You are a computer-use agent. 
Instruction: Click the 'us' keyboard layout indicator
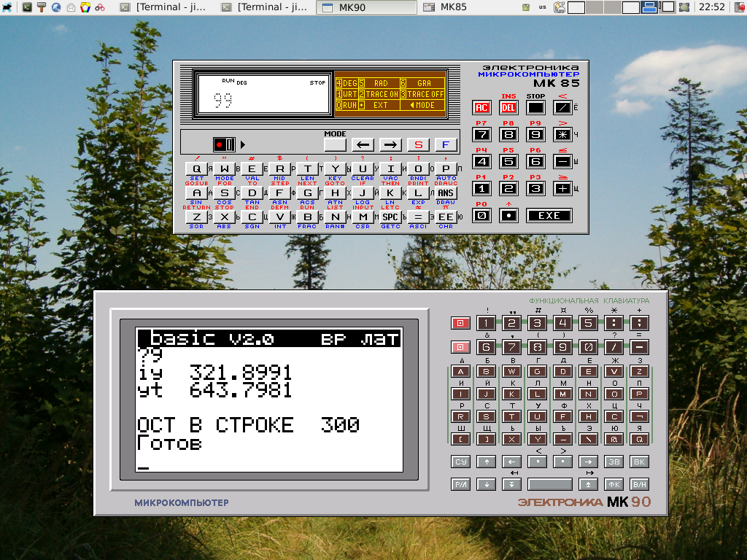[x=542, y=7]
